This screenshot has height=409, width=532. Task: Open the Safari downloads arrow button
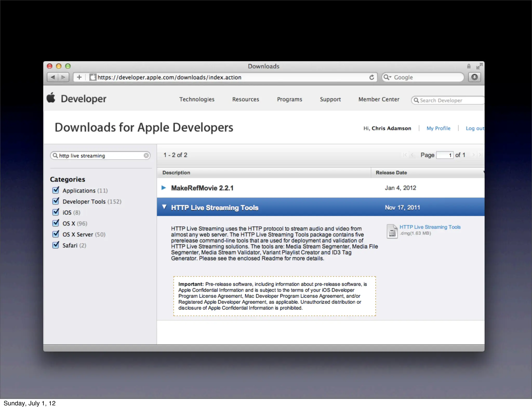474,77
